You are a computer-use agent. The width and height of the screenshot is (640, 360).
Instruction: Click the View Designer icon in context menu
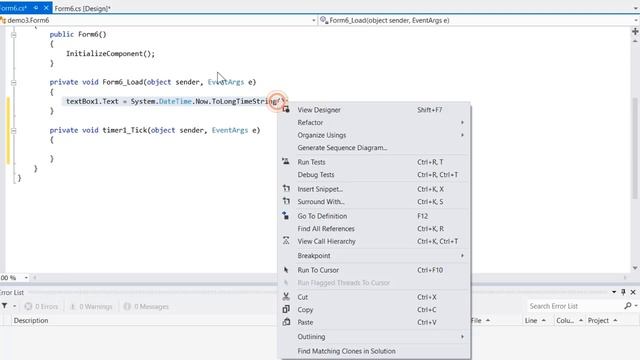286,109
